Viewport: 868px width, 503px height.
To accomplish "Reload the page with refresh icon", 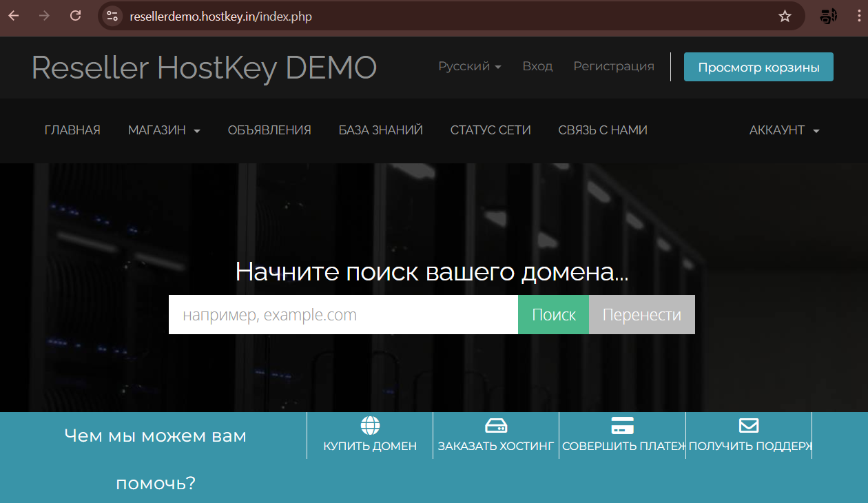I will [x=76, y=16].
